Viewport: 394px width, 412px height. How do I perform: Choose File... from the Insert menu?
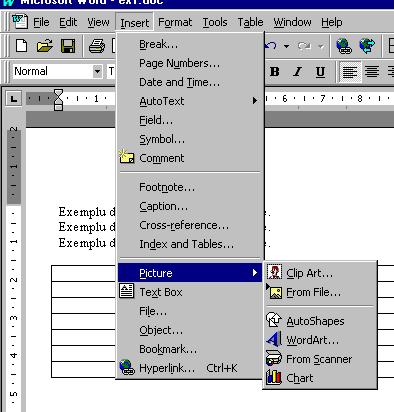click(190, 311)
